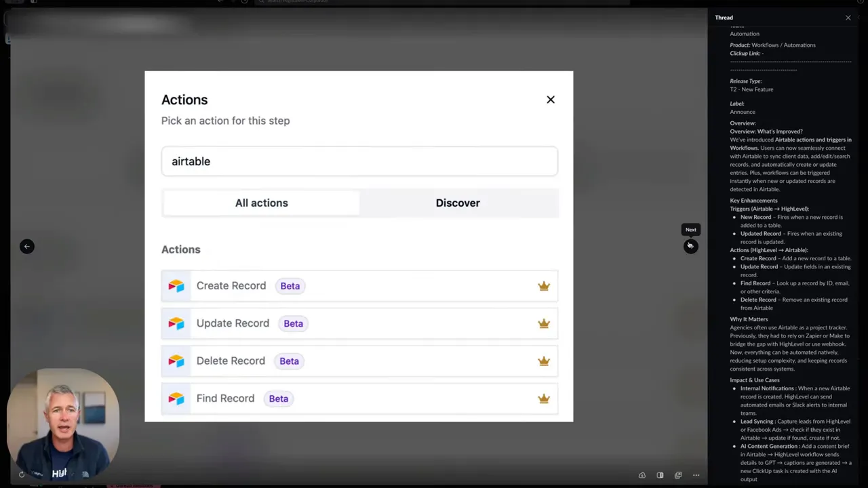Click the replay icon near the webcam overlay
This screenshot has width=868, height=488.
[x=21, y=474]
